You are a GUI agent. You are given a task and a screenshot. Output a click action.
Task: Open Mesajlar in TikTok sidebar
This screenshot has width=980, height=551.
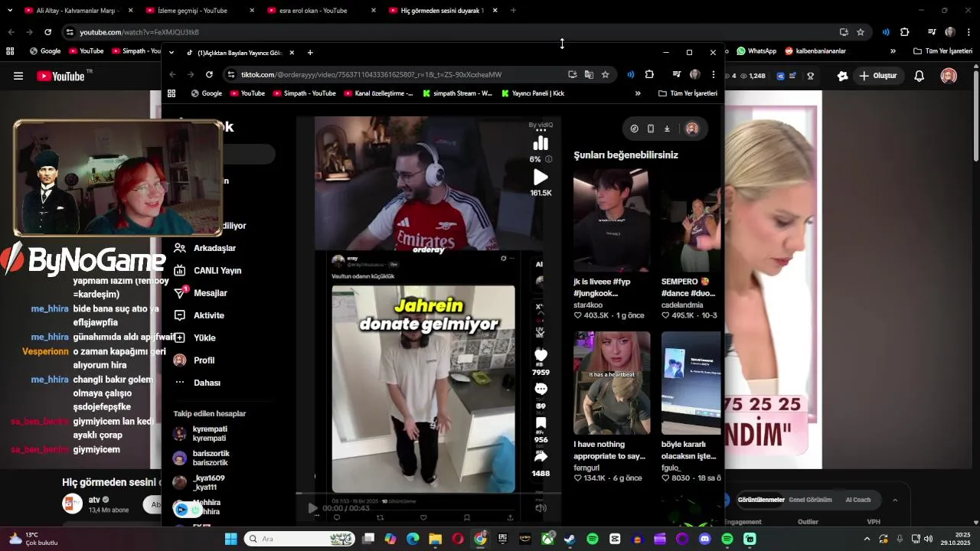click(201, 293)
